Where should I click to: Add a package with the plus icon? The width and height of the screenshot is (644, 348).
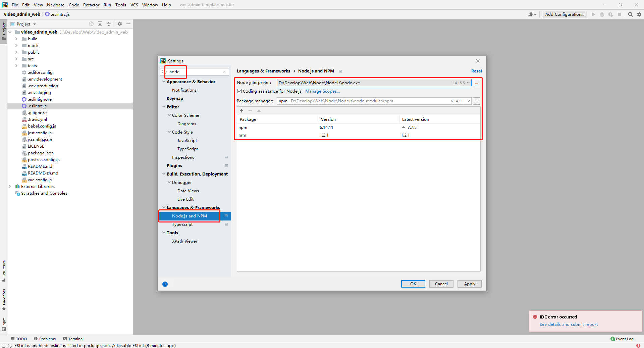click(241, 111)
